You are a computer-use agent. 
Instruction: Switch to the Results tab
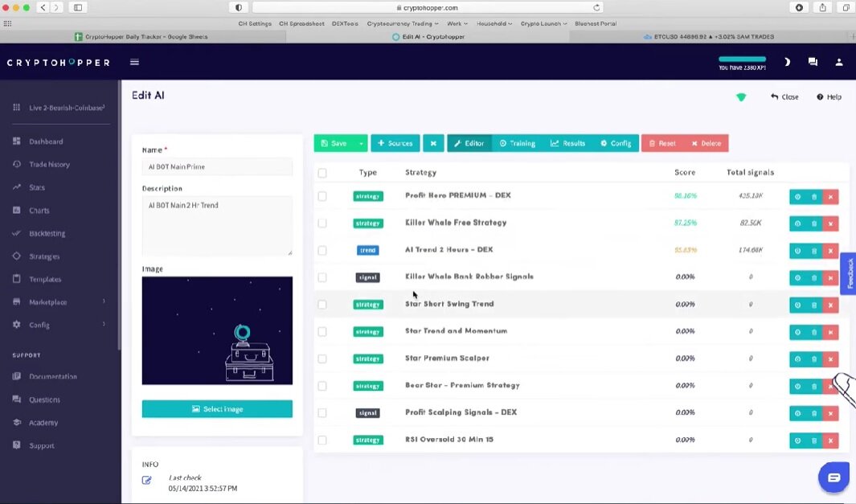(567, 143)
